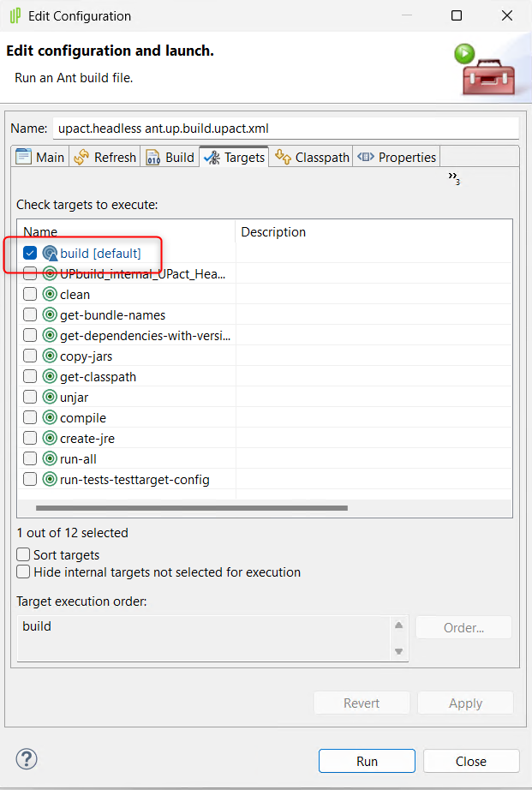Screen dimensions: 532x790
Task: Click the targets list horizontal scrollbar
Action: [x=191, y=508]
